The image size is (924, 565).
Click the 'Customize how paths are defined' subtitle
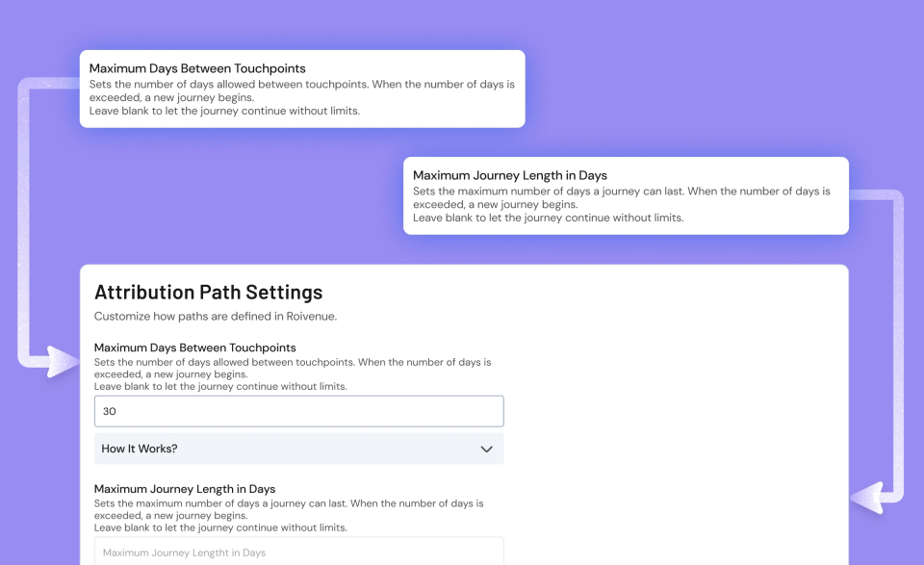click(216, 317)
